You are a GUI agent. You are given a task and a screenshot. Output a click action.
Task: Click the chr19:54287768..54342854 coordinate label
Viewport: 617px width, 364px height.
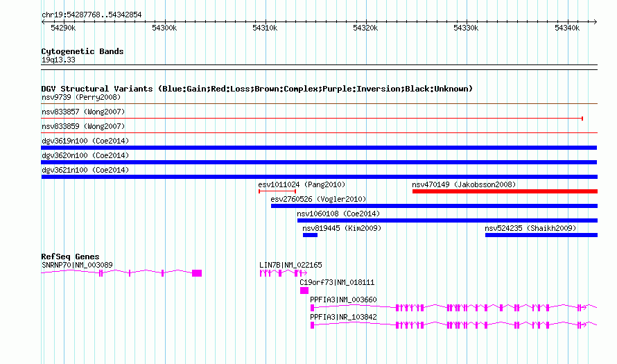[92, 15]
